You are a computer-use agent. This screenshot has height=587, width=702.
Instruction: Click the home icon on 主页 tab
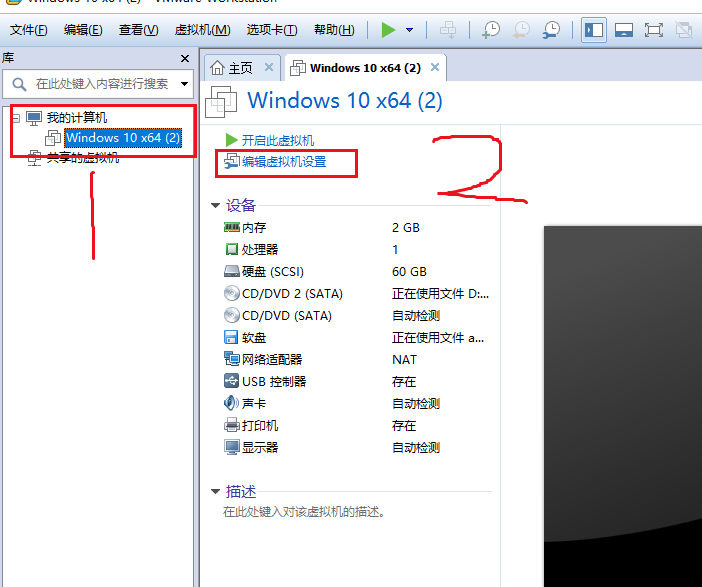(218, 68)
